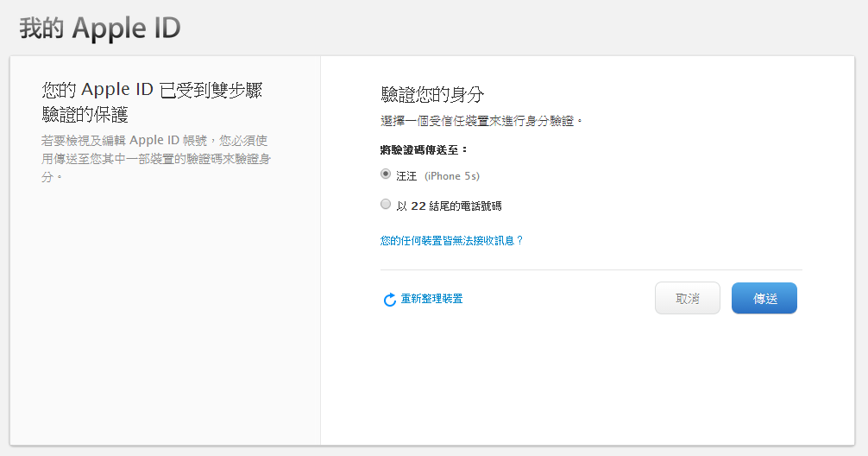Click the 選擇一個受信任裝置來進行身分驗證 instruction text
The image size is (868, 456).
pos(481,121)
